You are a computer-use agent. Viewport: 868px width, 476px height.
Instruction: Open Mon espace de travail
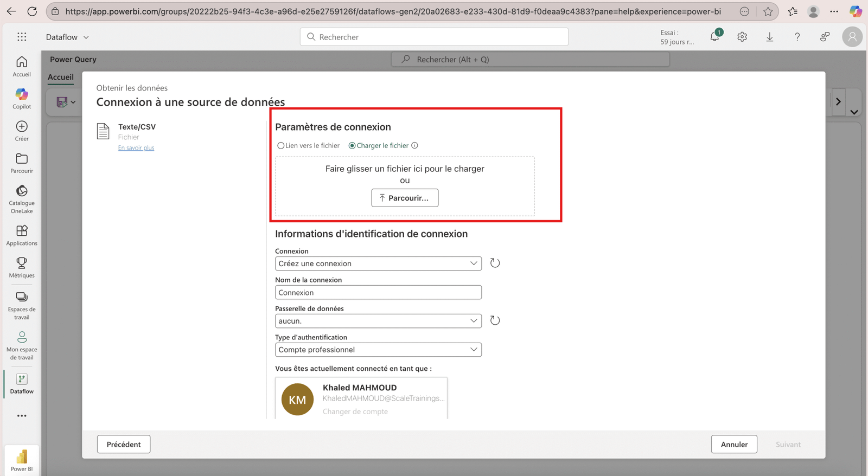tap(22, 346)
